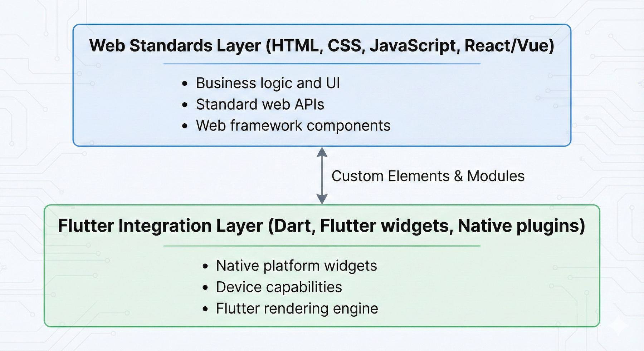This screenshot has height=351, width=644.
Task: Click the 'Device capabilities' bullet item
Action: pos(279,287)
